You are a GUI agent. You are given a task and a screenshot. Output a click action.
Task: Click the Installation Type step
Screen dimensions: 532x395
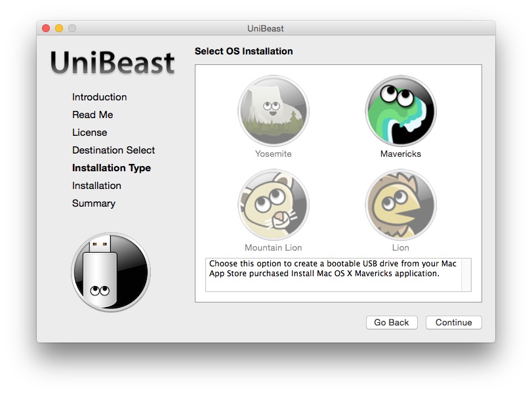coord(112,168)
